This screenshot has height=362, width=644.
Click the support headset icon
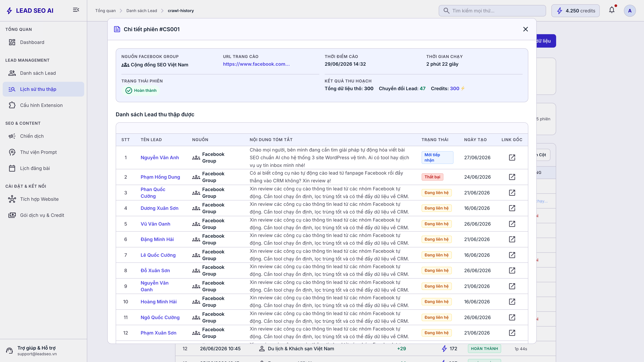(10, 350)
